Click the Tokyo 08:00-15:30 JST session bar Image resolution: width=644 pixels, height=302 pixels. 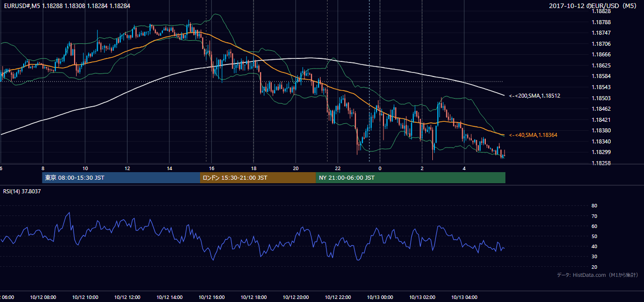coord(121,178)
